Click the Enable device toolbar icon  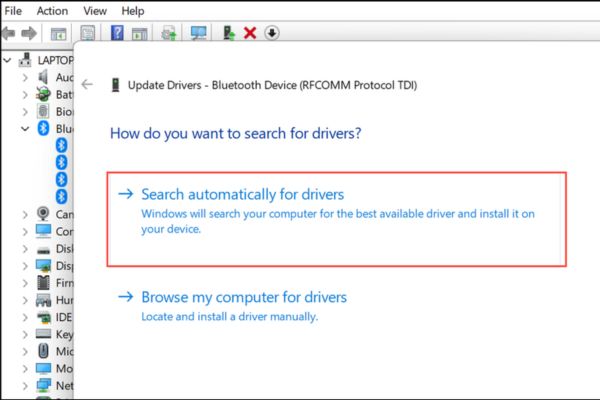click(229, 33)
